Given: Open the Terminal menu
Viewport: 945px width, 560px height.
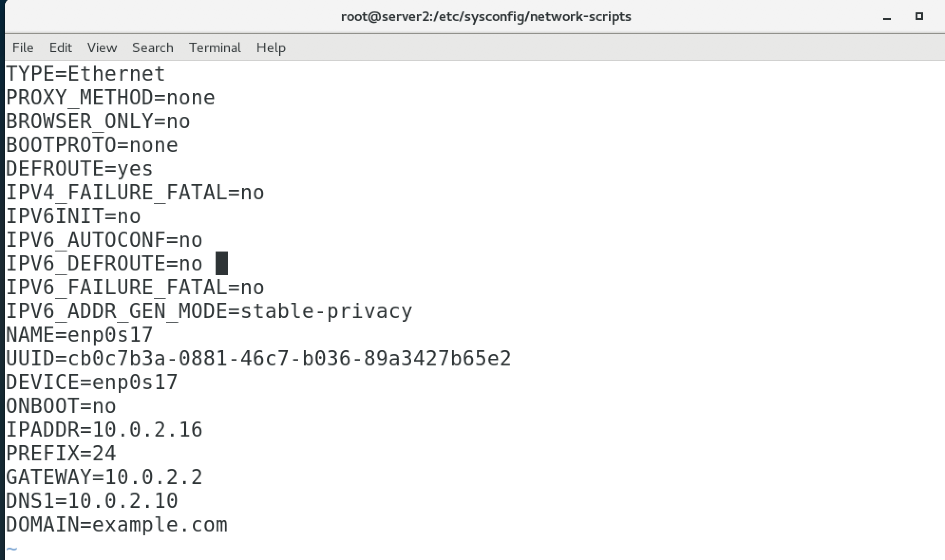Looking at the screenshot, I should pyautogui.click(x=215, y=47).
